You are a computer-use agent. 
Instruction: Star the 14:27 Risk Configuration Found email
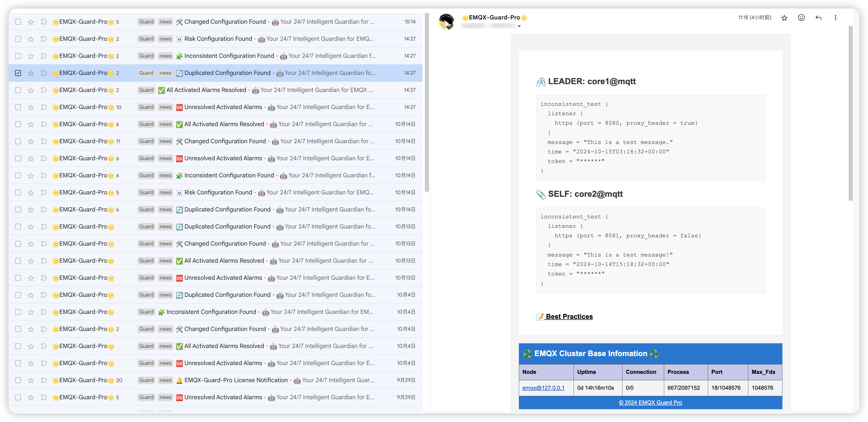[x=31, y=39]
